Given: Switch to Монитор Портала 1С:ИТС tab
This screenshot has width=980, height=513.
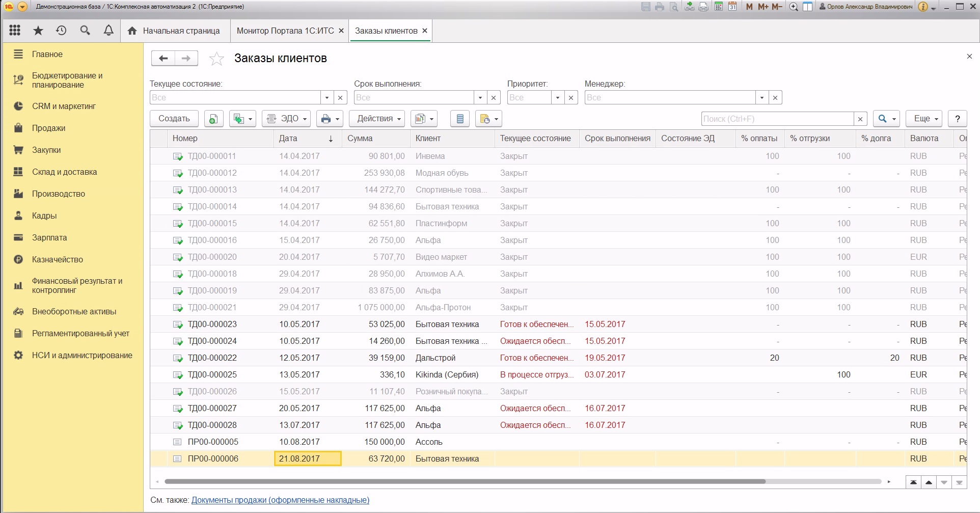Looking at the screenshot, I should [285, 31].
